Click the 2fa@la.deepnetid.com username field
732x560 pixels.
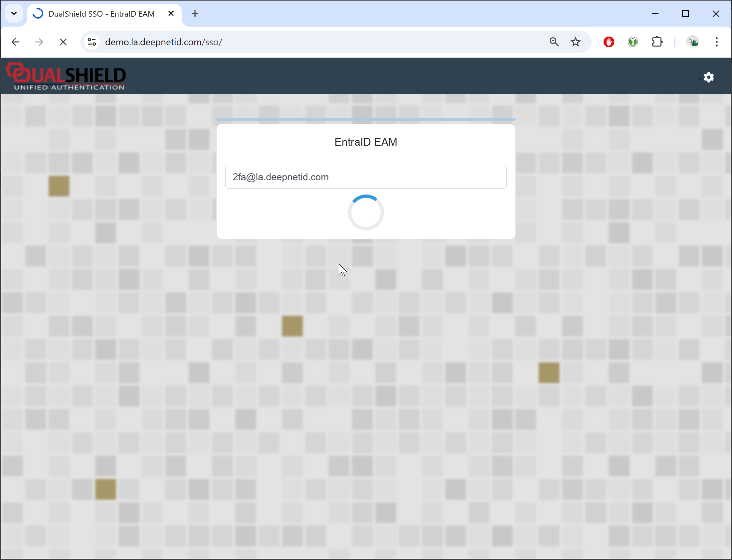[365, 177]
